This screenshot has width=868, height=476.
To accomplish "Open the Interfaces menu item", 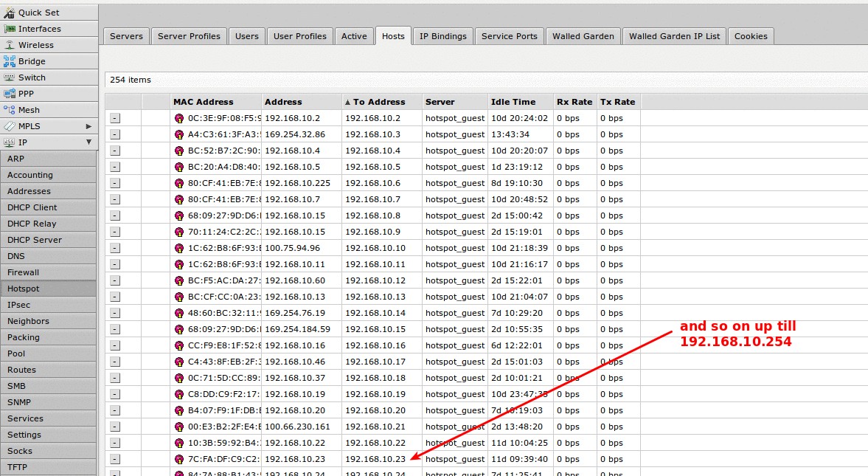I will coord(49,29).
